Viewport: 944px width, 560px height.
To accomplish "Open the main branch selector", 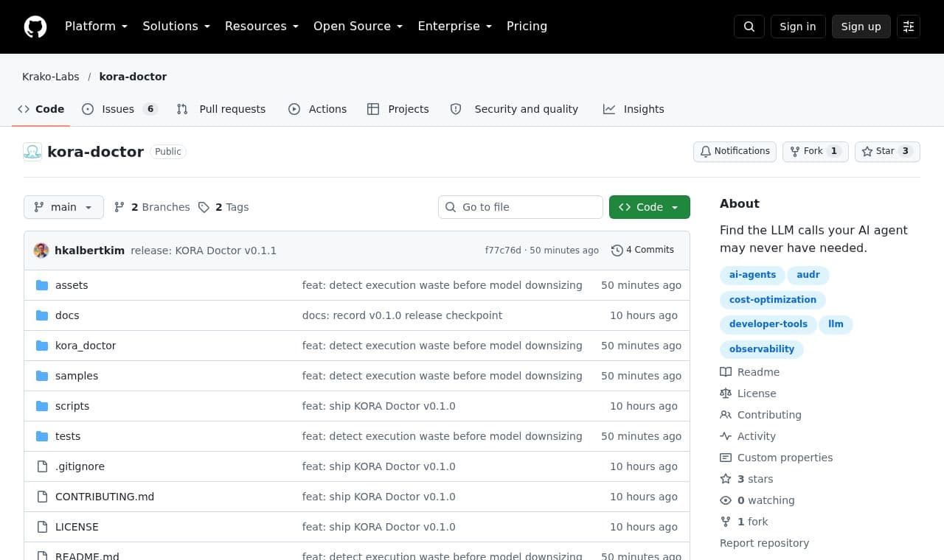I will [x=63, y=207].
